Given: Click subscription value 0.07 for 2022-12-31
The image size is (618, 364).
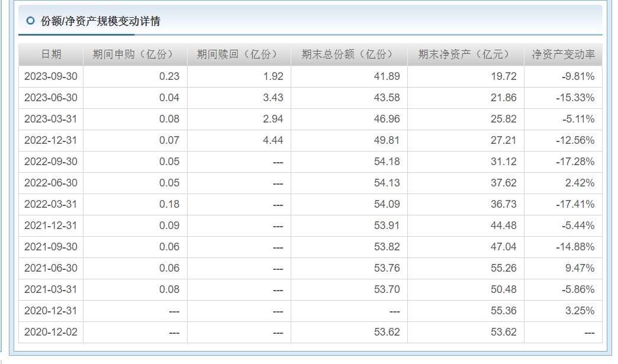Looking at the screenshot, I should pyautogui.click(x=169, y=140).
